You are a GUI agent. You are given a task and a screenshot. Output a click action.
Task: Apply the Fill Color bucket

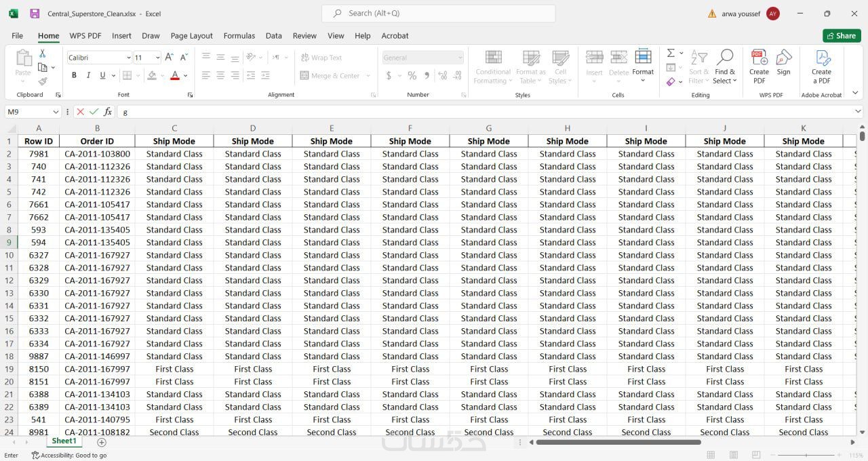coord(152,76)
